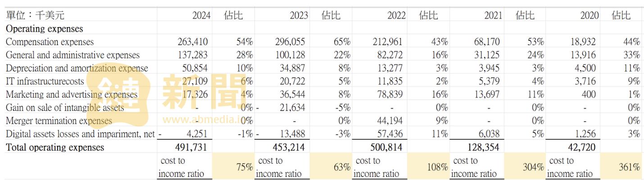Viewport: 644px width, 180px height.
Task: Click the 75% cost to income ratio
Action: point(245,167)
